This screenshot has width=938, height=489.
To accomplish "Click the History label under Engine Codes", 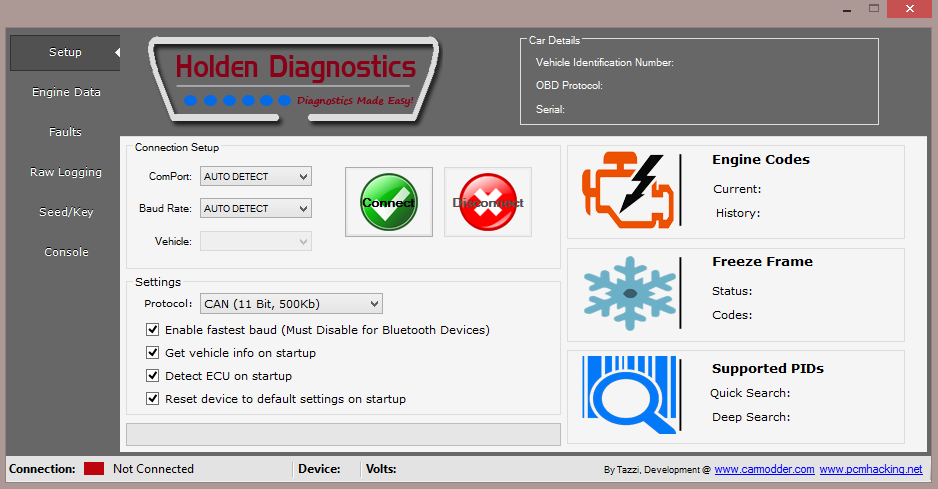I will tap(738, 213).
